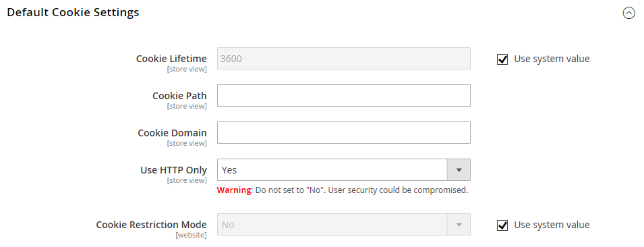Click Use system value label beside Cookie Restriction Mode
This screenshot has height=247, width=644.
[x=552, y=225]
